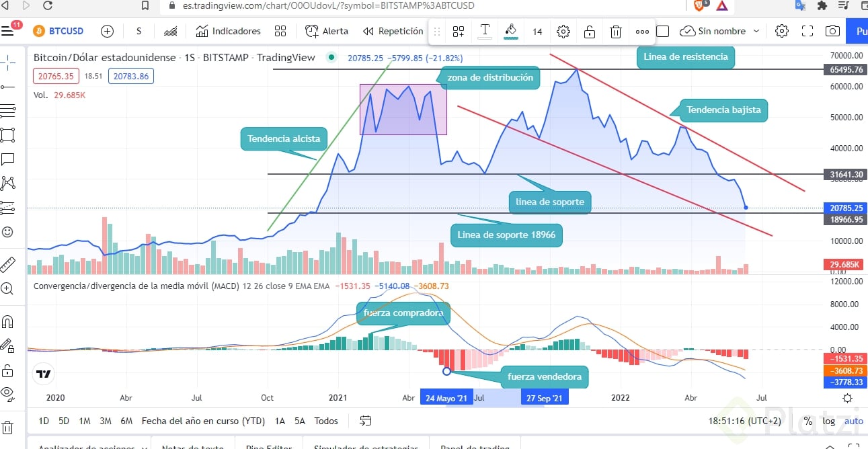Select the crosshair cursor tool
Viewport: 868px width, 449px height.
tap(9, 60)
